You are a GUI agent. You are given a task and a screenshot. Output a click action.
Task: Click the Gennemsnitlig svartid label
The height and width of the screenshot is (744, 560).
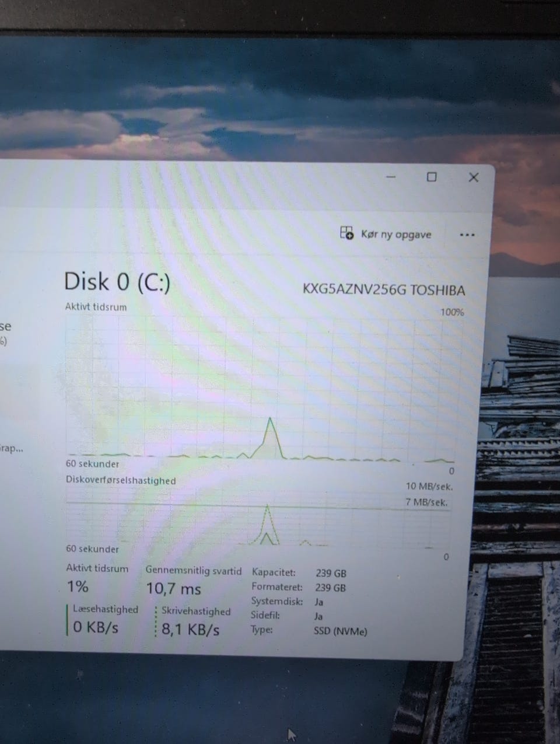pos(193,571)
